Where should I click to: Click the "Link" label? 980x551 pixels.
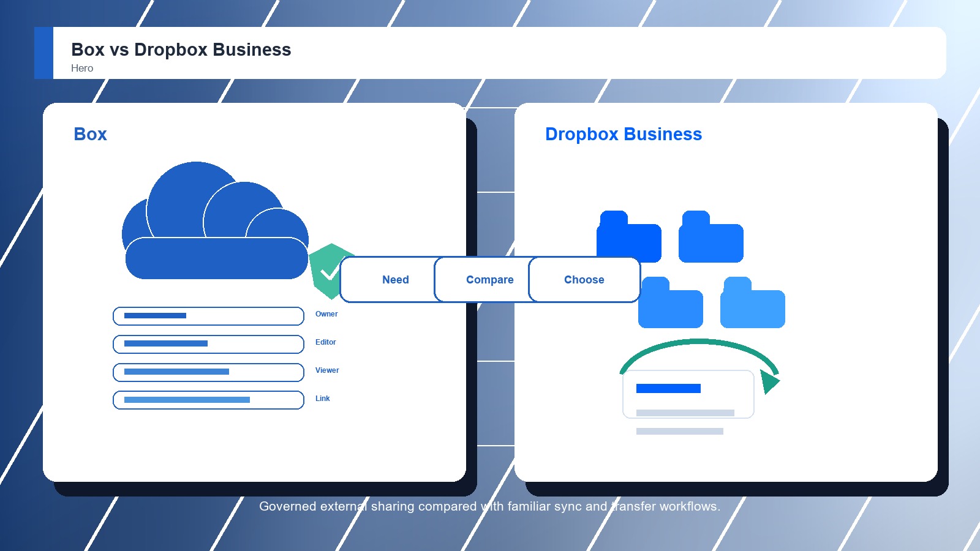(x=323, y=399)
